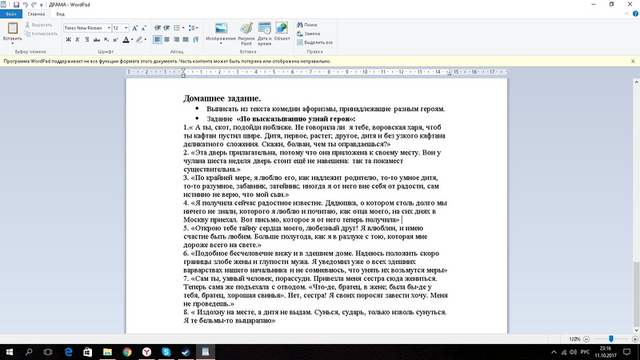This screenshot has width=640, height=360.
Task: Click the zoom slider handle
Action: pos(611,339)
